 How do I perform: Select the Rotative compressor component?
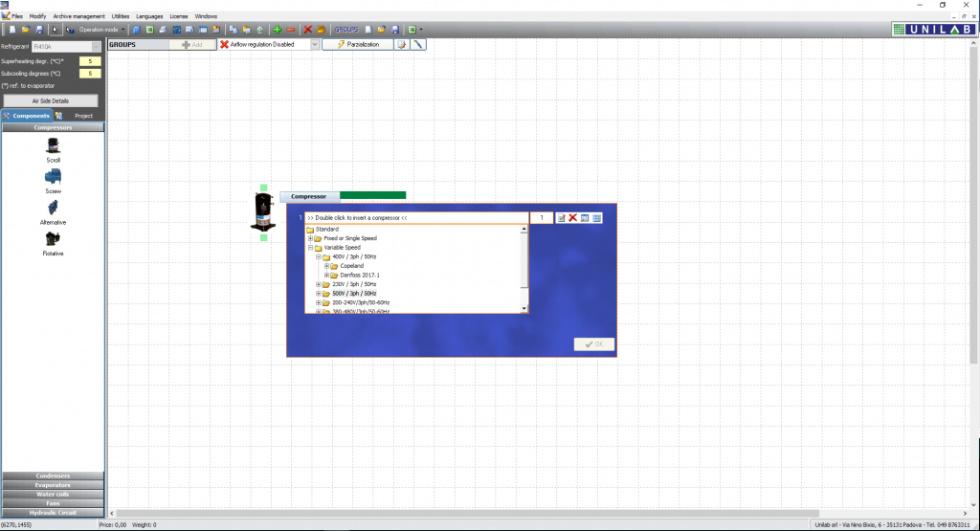(x=54, y=244)
